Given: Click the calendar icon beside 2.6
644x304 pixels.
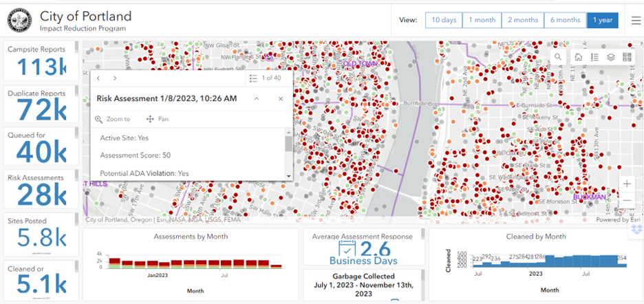Looking at the screenshot, I should [348, 249].
